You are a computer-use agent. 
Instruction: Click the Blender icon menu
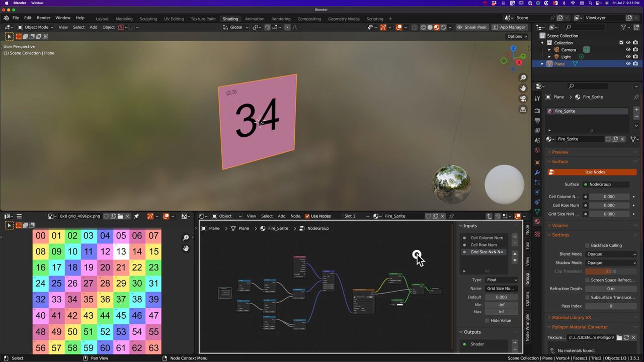click(6, 18)
